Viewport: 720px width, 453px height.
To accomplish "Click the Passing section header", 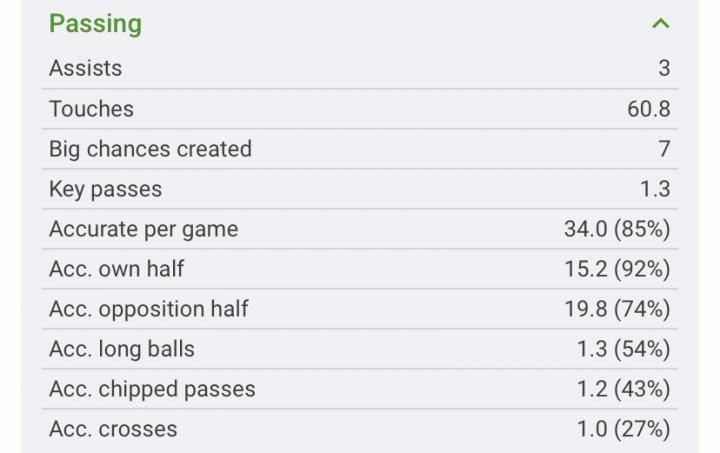I will 96,24.
